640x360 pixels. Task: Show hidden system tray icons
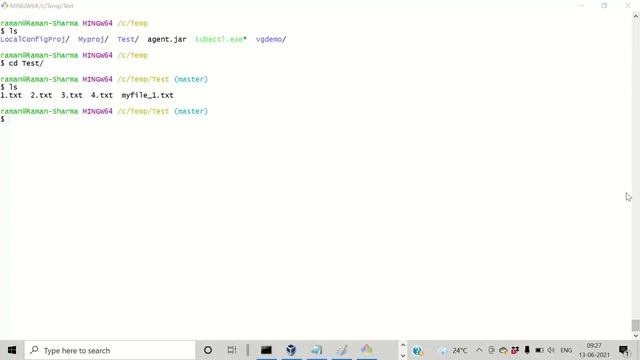click(x=479, y=350)
